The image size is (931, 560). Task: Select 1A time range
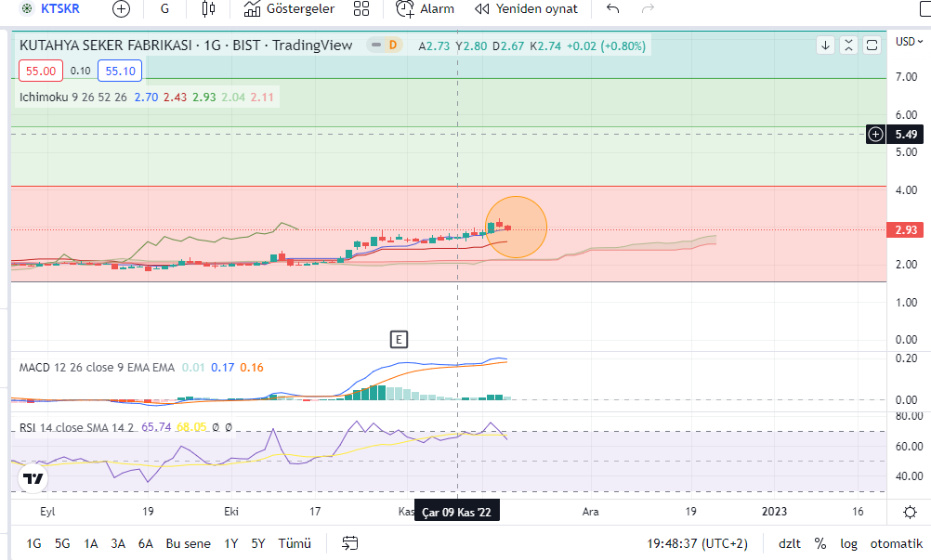pos(90,543)
